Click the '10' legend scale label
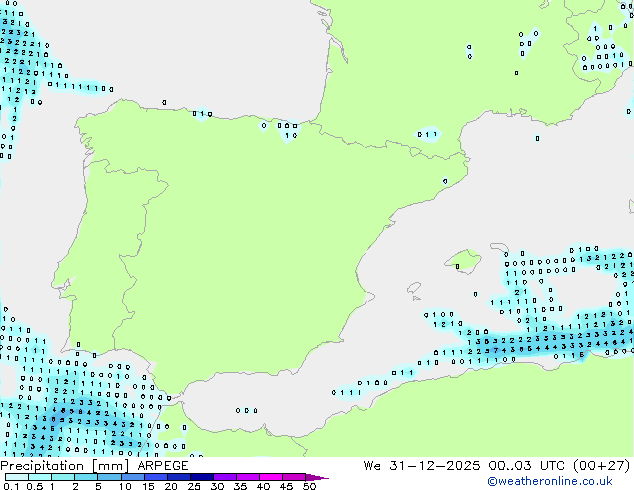Image resolution: width=634 pixels, height=490 pixels. (125, 486)
